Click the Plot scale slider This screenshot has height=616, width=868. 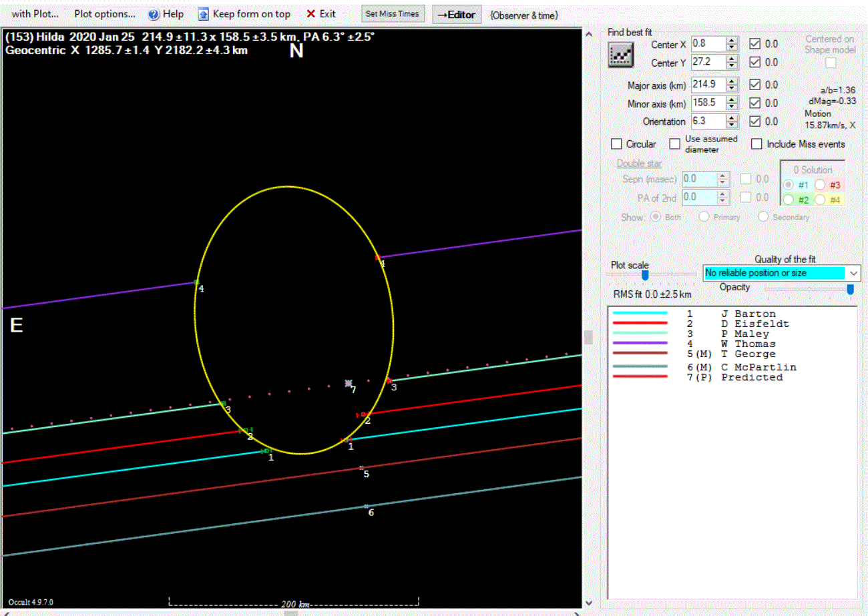pos(645,274)
